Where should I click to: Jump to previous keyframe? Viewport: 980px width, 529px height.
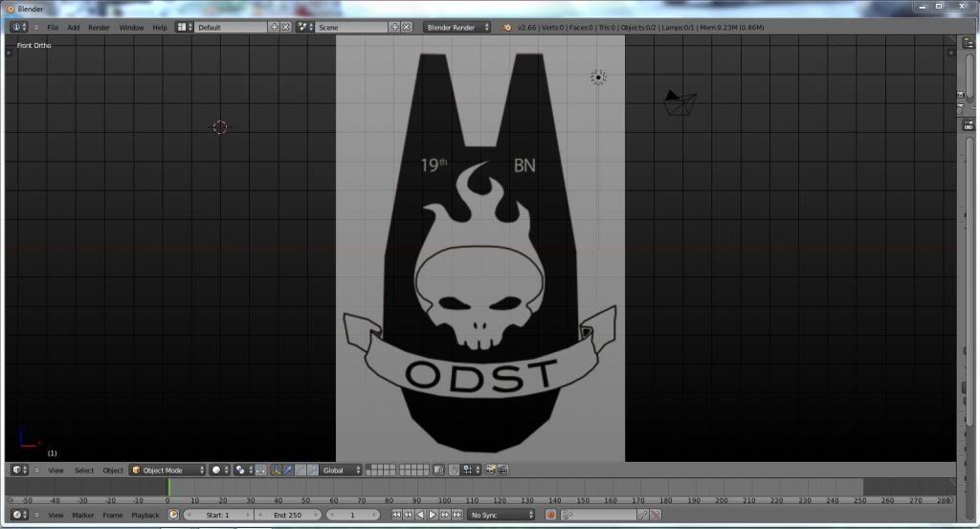(408, 515)
